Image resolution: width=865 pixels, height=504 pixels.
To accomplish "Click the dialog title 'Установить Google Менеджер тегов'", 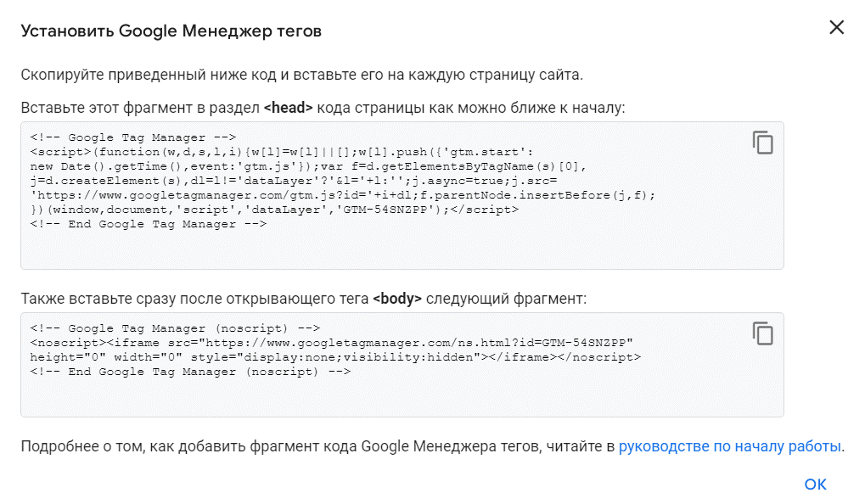I will (171, 31).
